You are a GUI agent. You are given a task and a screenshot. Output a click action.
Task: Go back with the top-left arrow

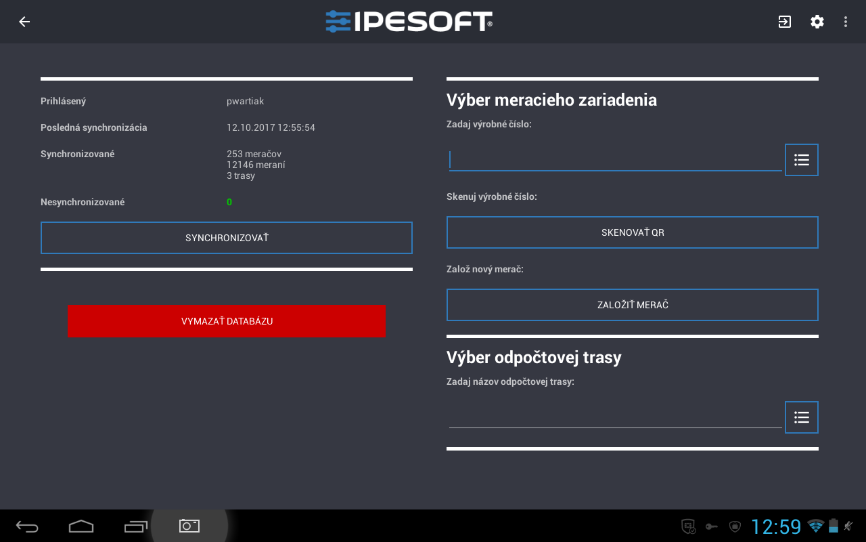(24, 22)
